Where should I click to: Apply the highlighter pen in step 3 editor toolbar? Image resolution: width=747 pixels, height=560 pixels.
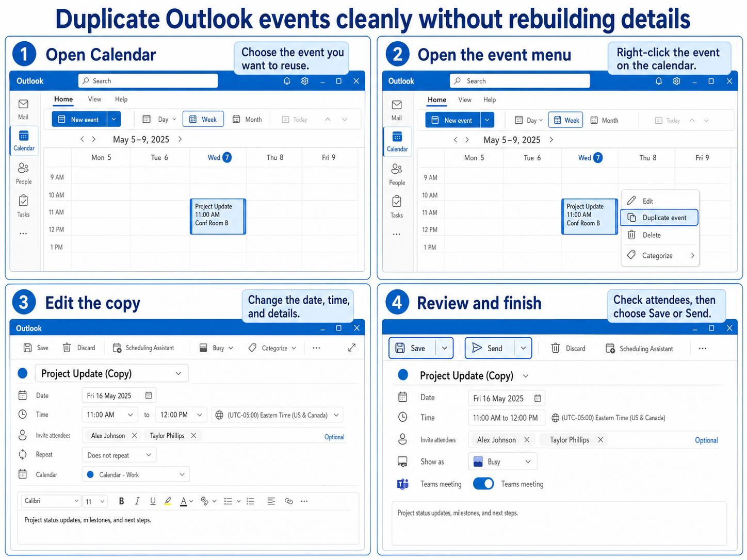click(168, 501)
